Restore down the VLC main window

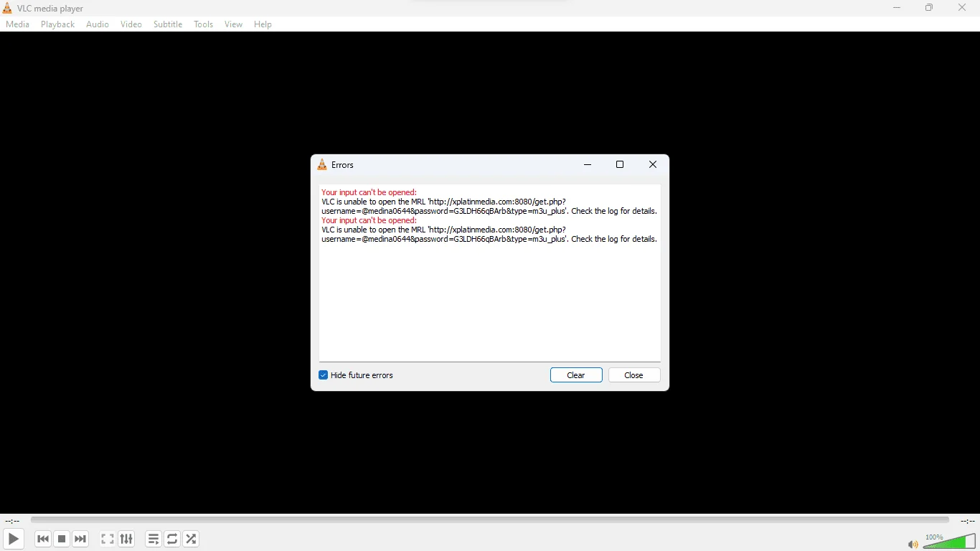click(x=929, y=8)
